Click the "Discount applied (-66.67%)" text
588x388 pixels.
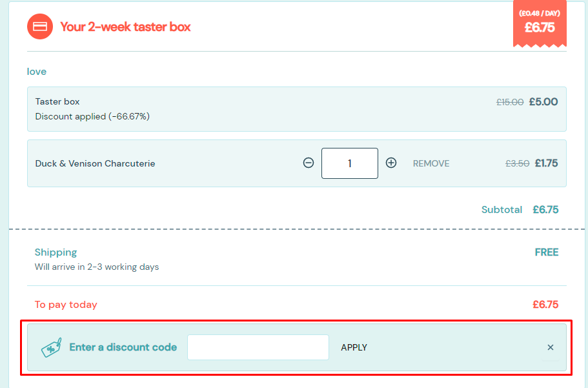click(92, 117)
